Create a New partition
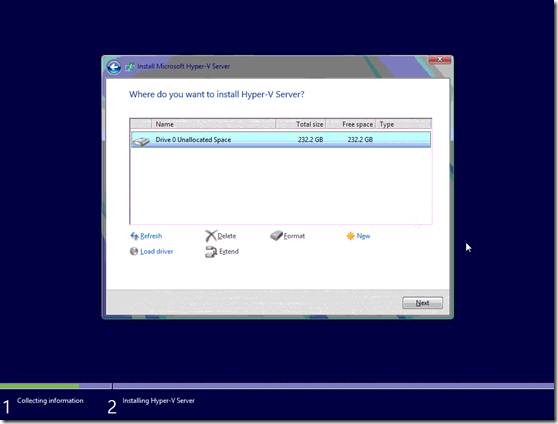The image size is (558, 424). [363, 236]
